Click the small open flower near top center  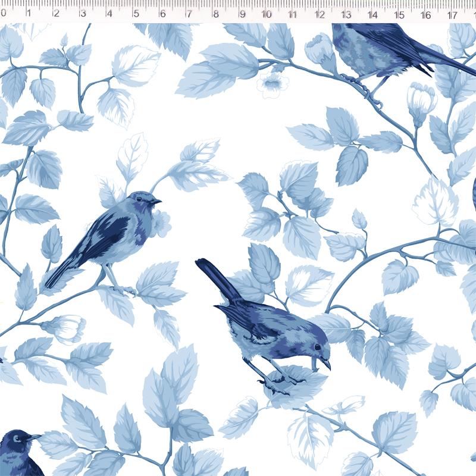[x=272, y=84]
